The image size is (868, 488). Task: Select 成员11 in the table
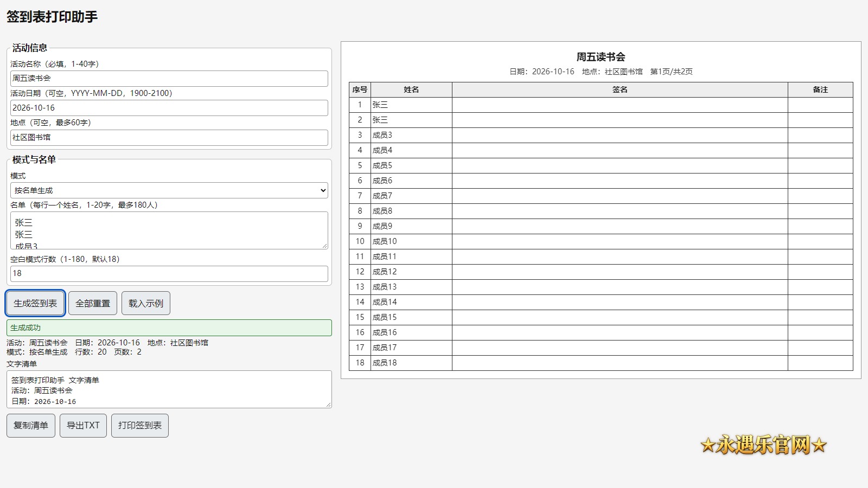coord(411,257)
